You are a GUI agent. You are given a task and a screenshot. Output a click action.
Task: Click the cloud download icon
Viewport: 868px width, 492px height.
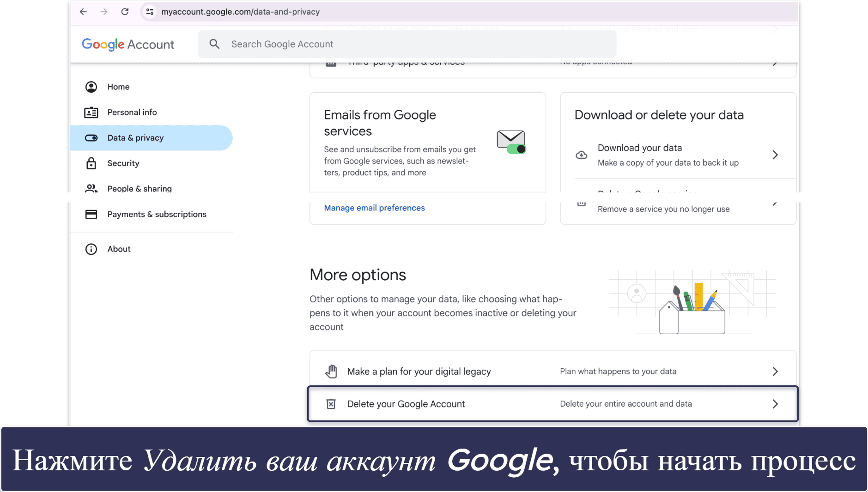(582, 155)
